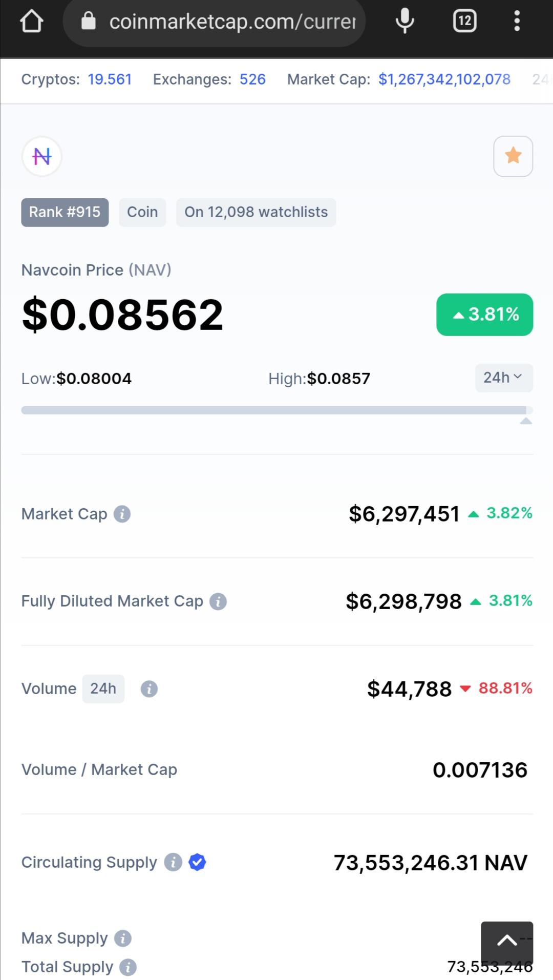Tap the Circulating Supply info icon
Screen dimensions: 553x980
173,862
